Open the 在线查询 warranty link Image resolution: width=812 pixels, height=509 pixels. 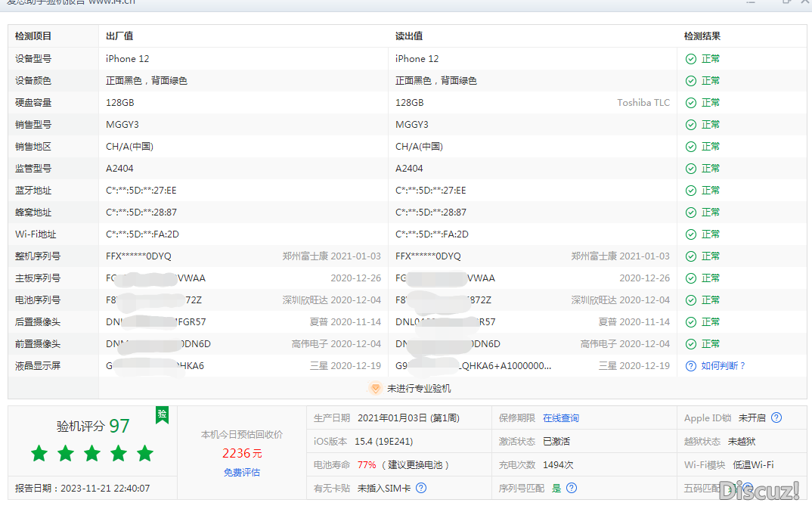pos(561,418)
